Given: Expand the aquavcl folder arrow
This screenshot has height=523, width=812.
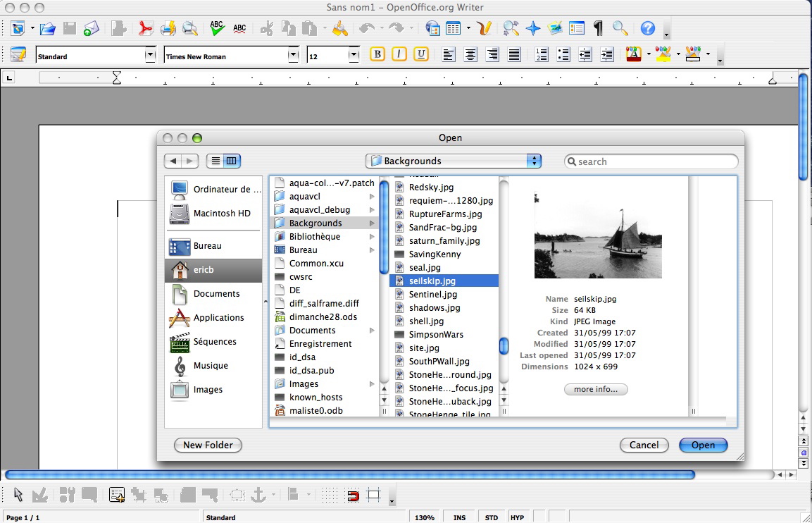Looking at the screenshot, I should click(x=372, y=197).
